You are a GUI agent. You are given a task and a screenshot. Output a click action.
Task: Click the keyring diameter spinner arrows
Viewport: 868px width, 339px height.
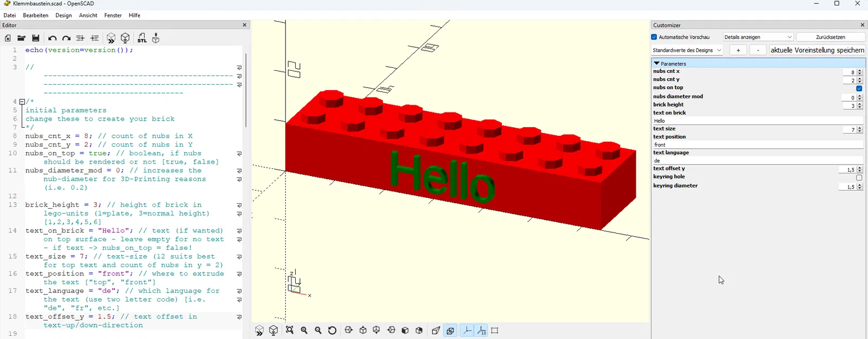click(860, 186)
